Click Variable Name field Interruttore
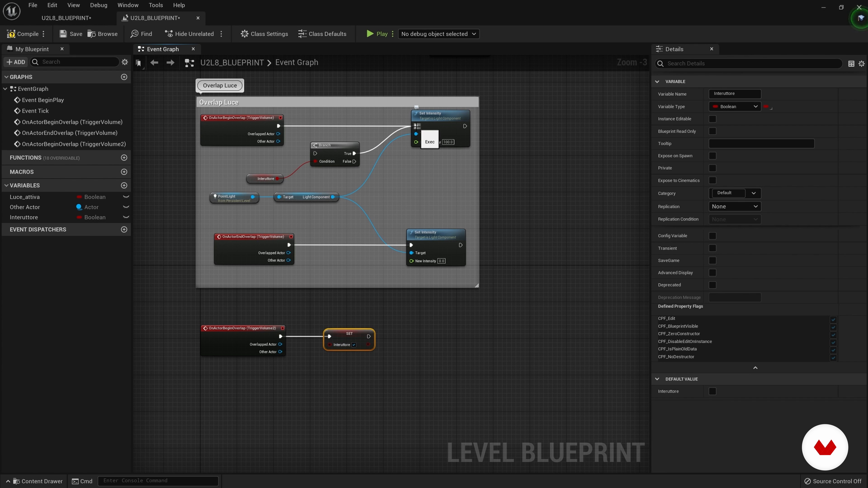868x488 pixels. point(735,94)
